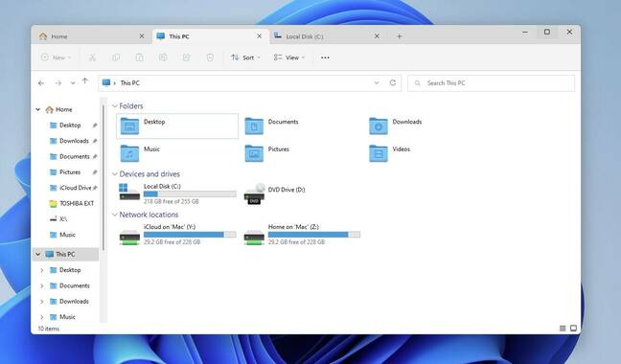This screenshot has height=364, width=621.
Task: Open the Pictures folder in Folders section
Action: tap(267, 153)
